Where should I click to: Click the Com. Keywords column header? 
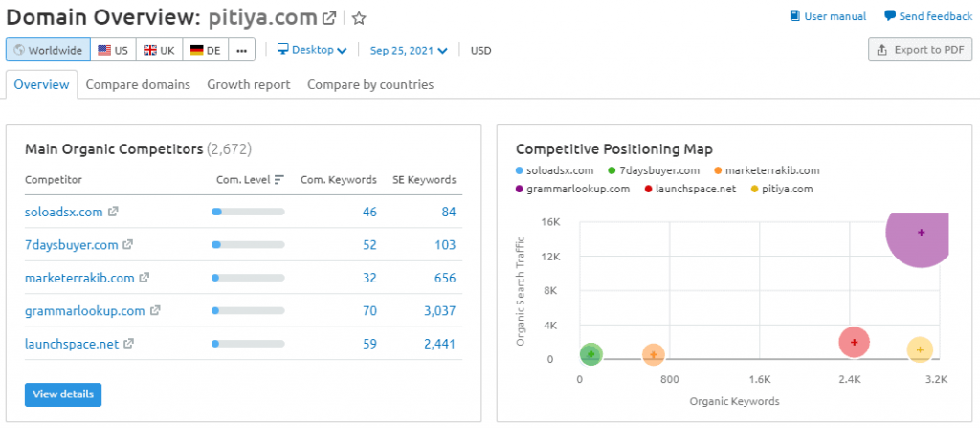(x=339, y=180)
